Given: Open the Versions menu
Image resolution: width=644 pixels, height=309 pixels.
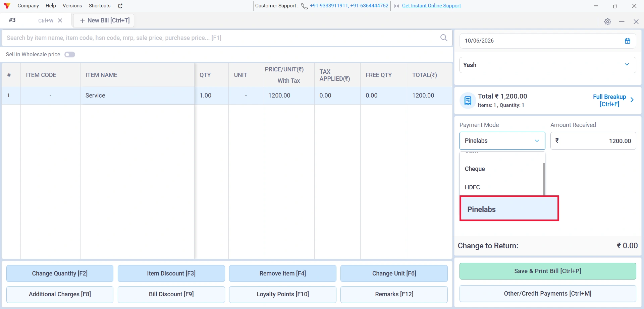Looking at the screenshot, I should pyautogui.click(x=72, y=6).
